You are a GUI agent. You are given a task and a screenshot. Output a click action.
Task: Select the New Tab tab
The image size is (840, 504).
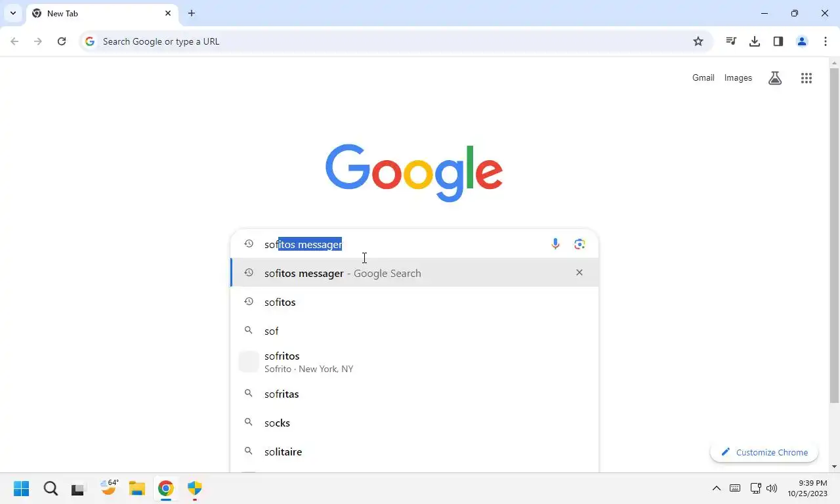tap(102, 13)
